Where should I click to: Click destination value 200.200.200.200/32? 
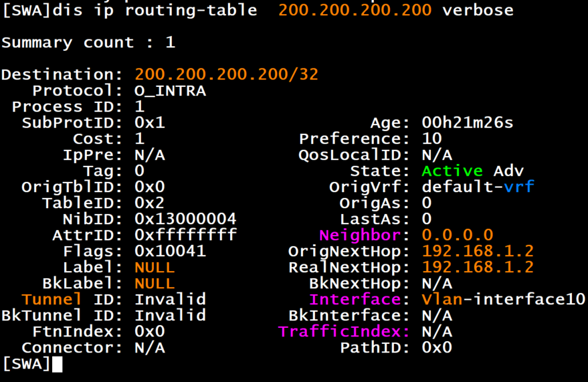click(227, 74)
